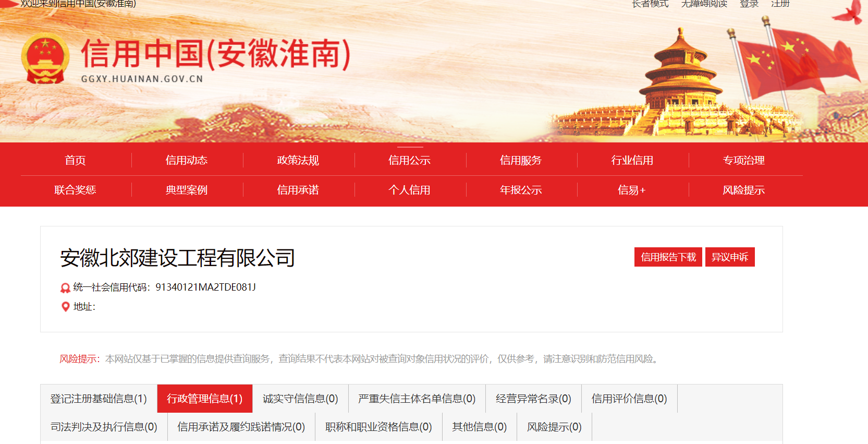This screenshot has width=868, height=444.
Task: Select the 行政管理信息(1) tab
Action: click(x=205, y=399)
